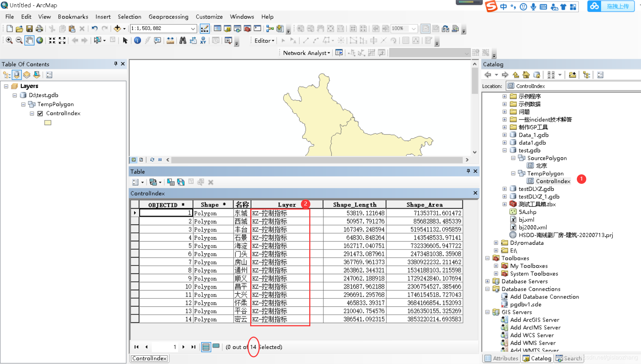This screenshot has width=641, height=364.
Task: Click Switch Selection in table toolbar
Action: [181, 182]
